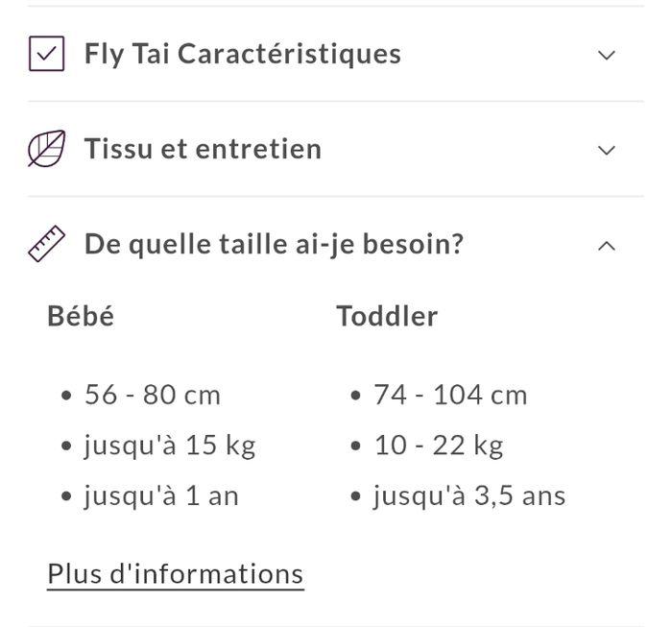Open the Tissu et entretien section title
Image resolution: width=672 pixels, height=627 pixels.
(203, 150)
